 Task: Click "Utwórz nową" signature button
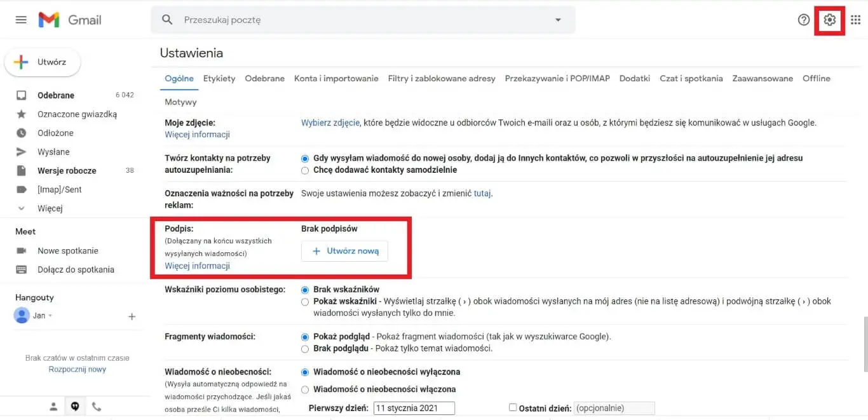click(344, 251)
